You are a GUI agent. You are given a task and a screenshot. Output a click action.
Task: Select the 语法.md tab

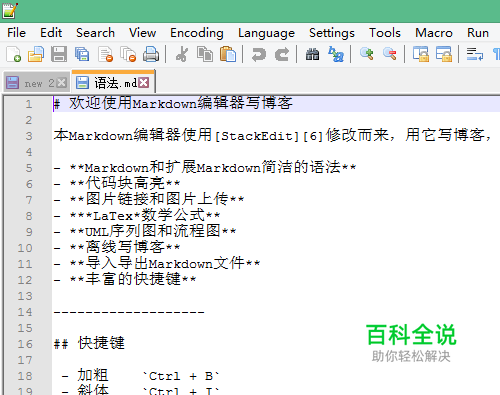113,82
